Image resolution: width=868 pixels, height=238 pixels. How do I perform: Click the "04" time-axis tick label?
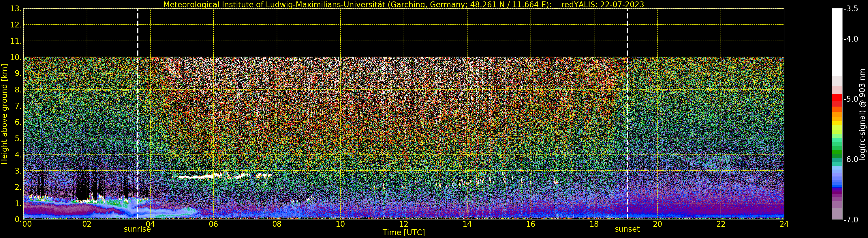click(x=150, y=224)
